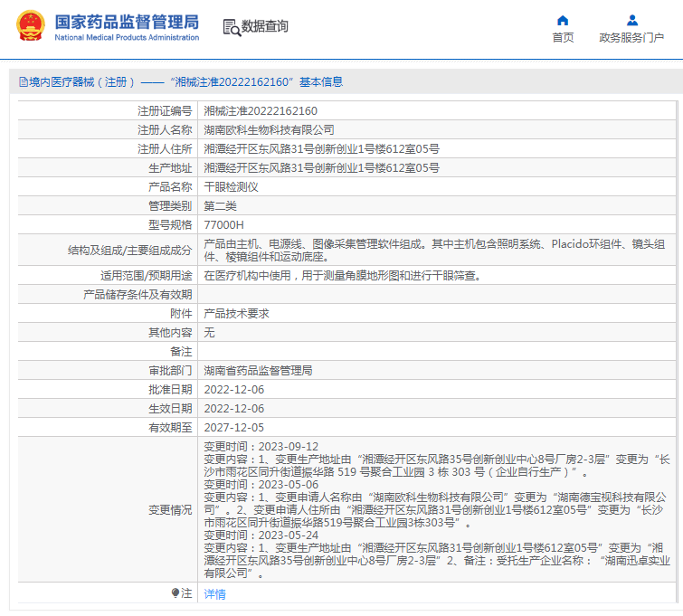
Task: Open 政务服务门户 text link
Action: [631, 38]
